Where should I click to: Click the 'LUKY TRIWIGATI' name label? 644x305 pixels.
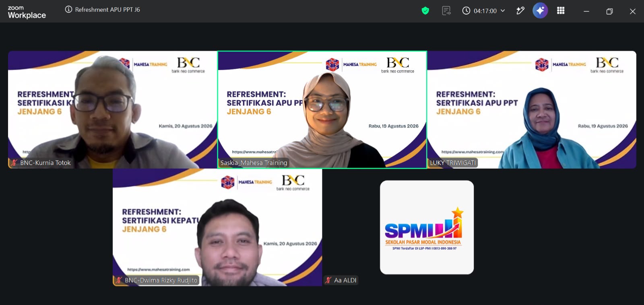453,163
